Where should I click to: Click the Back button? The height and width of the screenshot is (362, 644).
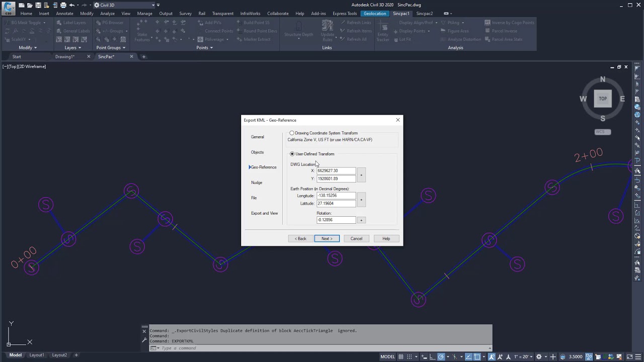coord(300,239)
